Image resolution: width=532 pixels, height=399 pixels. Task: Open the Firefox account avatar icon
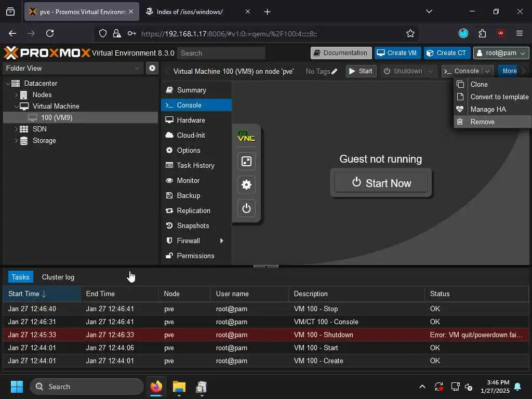click(463, 33)
